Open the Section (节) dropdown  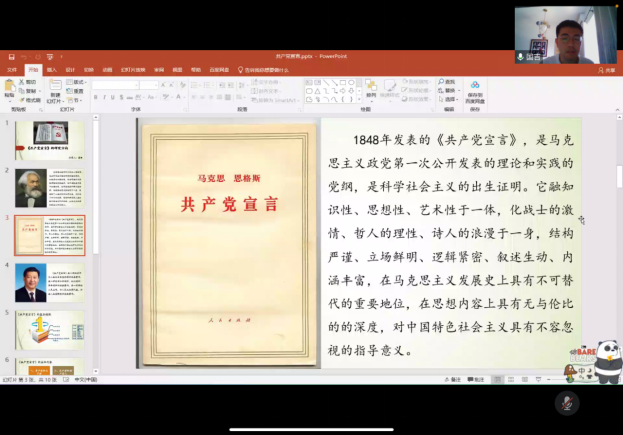74,100
